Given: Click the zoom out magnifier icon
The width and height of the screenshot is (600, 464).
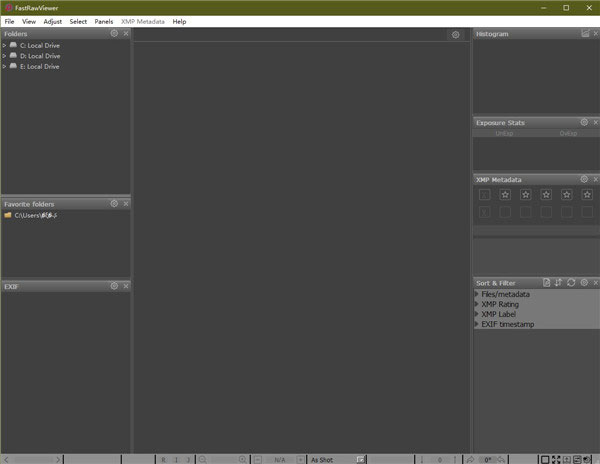Looking at the screenshot, I should tap(202, 459).
